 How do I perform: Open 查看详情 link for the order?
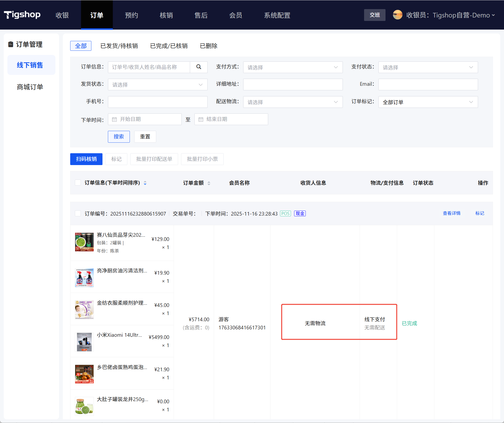coord(451,213)
